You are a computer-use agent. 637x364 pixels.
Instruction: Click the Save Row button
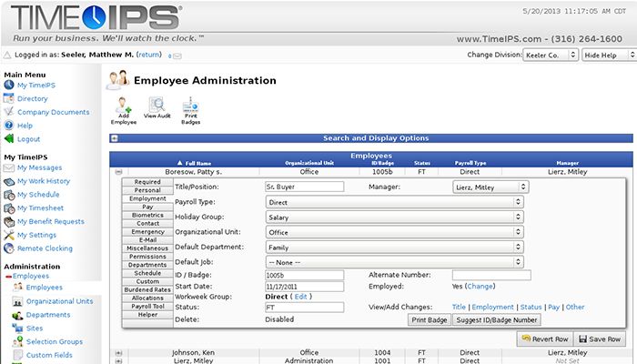(x=597, y=339)
